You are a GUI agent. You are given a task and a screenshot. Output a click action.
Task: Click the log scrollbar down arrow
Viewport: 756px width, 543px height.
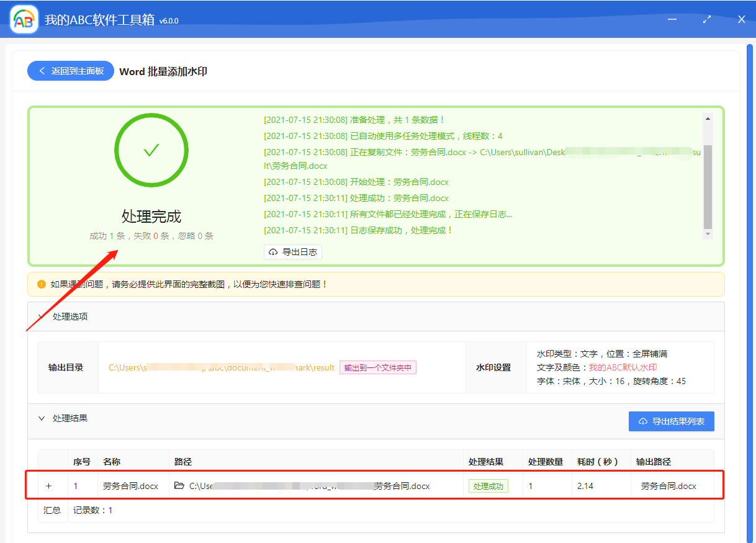point(707,235)
